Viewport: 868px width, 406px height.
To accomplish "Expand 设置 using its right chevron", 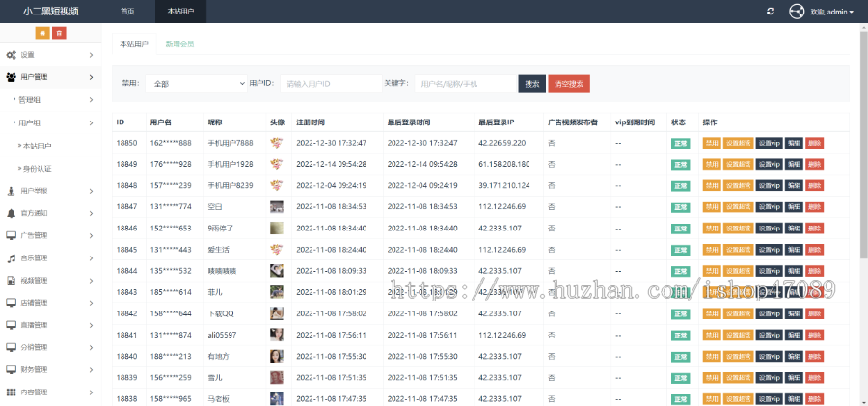I will coord(91,55).
